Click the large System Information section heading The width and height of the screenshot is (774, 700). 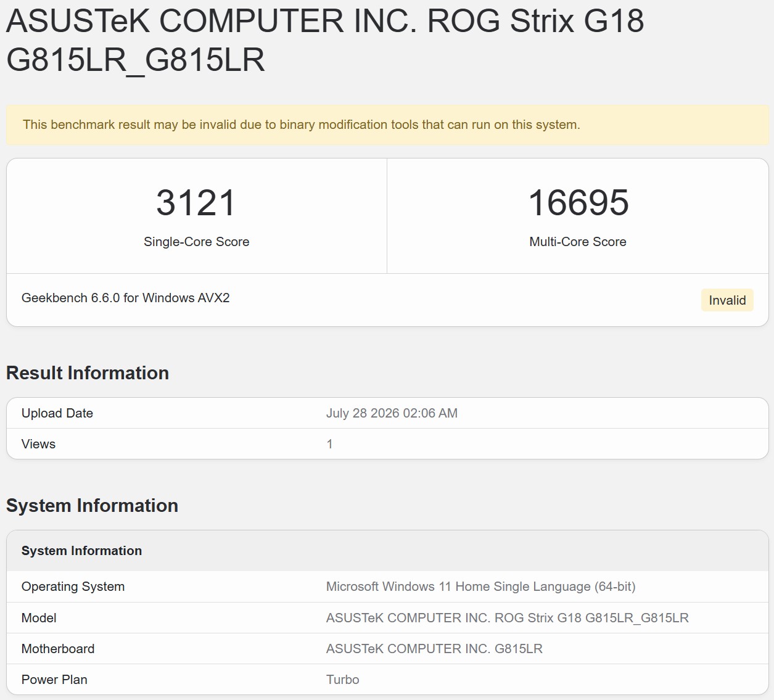(x=92, y=506)
